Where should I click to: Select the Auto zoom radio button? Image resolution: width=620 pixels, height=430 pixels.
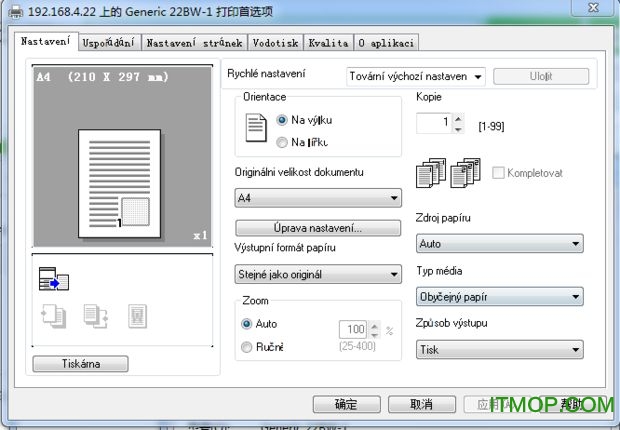pyautogui.click(x=246, y=324)
